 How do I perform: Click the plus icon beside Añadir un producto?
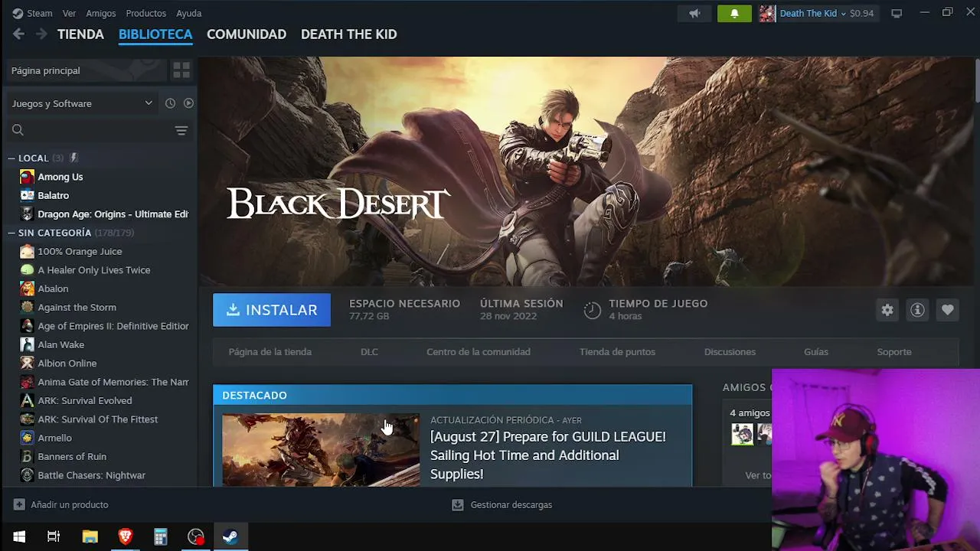[19, 505]
